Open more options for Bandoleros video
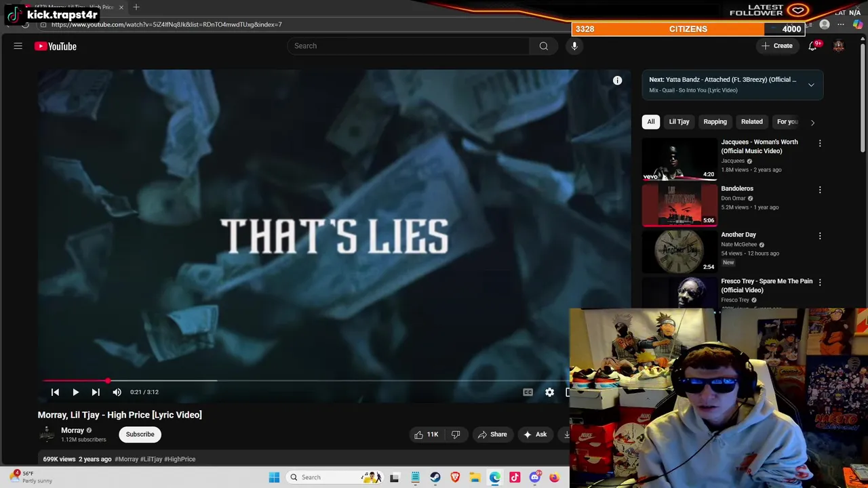 point(820,190)
